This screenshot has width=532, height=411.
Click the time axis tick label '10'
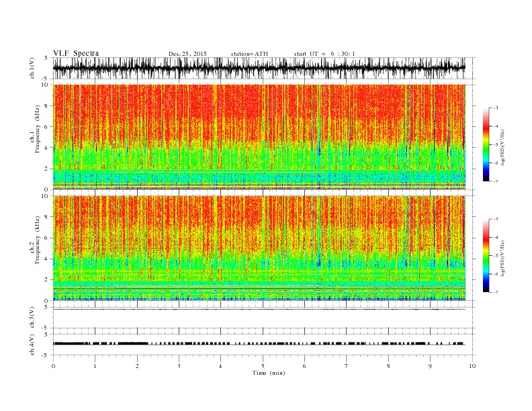coord(472,366)
